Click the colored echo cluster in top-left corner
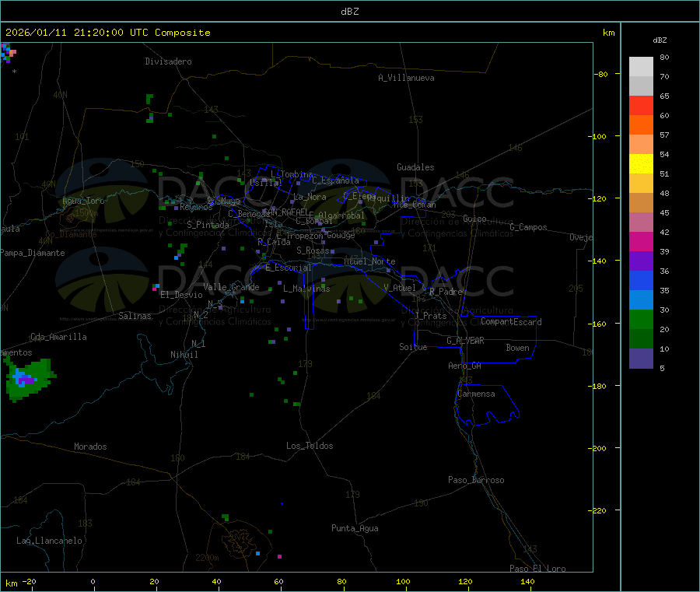This screenshot has height=592, width=700. pyautogui.click(x=8, y=53)
